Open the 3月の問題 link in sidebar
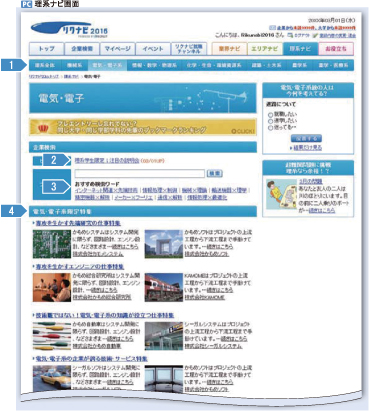 pyautogui.click(x=310, y=181)
